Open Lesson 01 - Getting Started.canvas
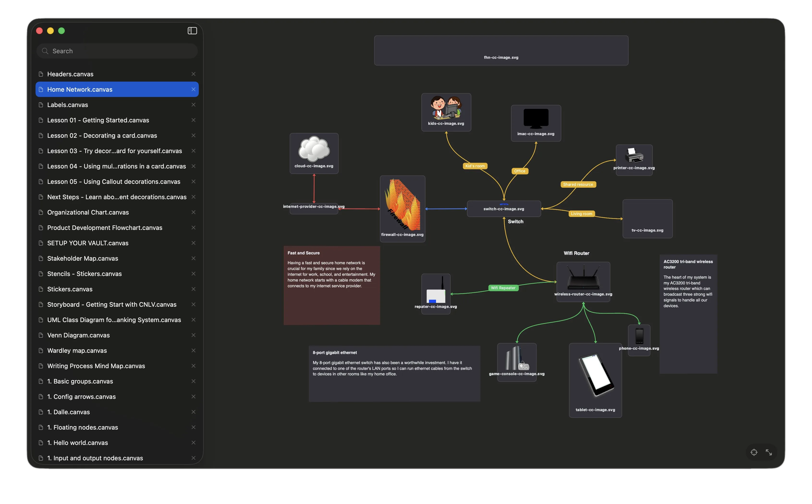Viewport: 812px width, 504px height. pyautogui.click(x=117, y=120)
